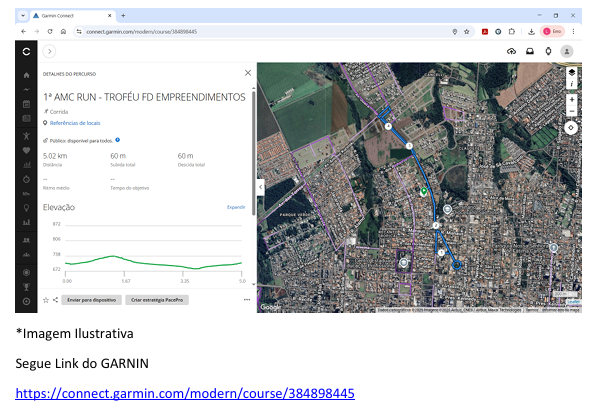Open the watch devices icon in header
This screenshot has width=607, height=409.
coord(547,51)
